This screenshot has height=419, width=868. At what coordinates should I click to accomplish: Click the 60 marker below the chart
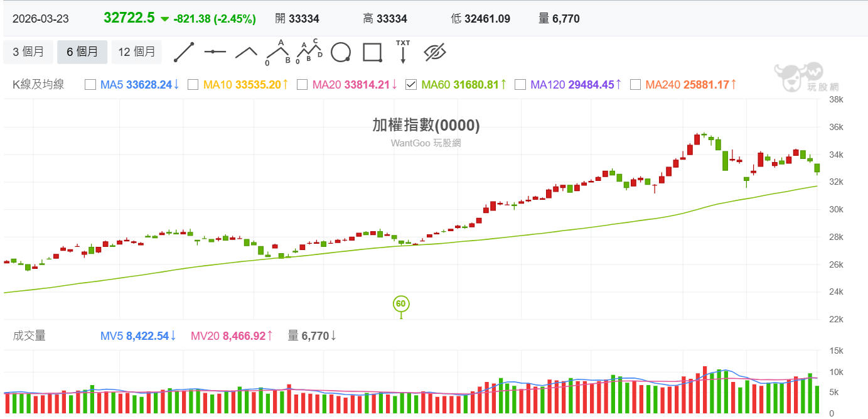[401, 304]
